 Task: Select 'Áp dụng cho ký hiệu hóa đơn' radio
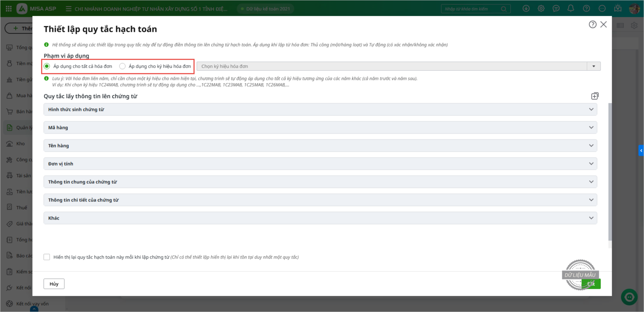[x=122, y=66]
